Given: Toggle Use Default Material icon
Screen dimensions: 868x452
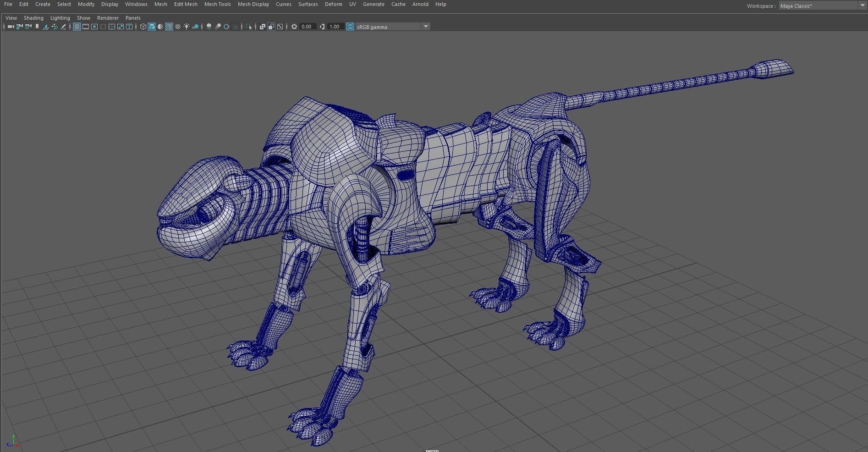Looking at the screenshot, I should (160, 27).
